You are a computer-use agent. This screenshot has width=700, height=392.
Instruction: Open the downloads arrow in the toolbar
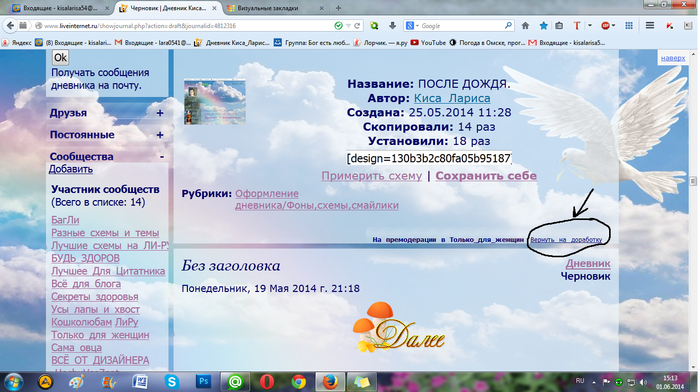(392, 26)
